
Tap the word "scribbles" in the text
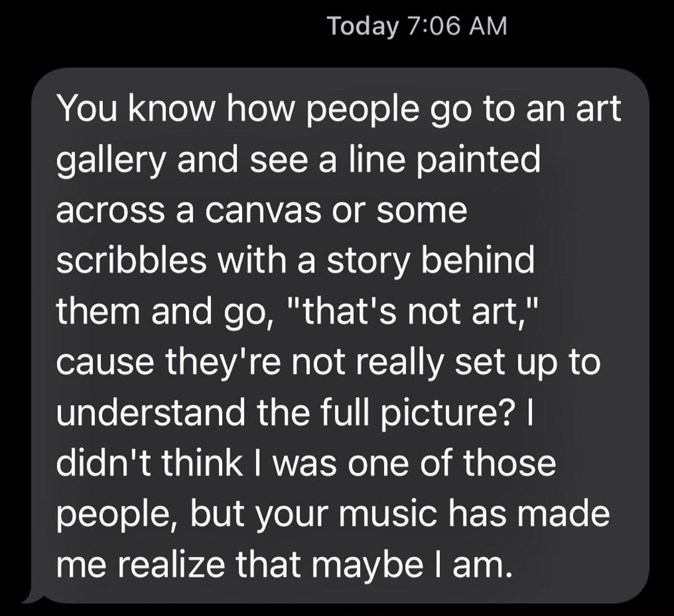tap(131, 260)
